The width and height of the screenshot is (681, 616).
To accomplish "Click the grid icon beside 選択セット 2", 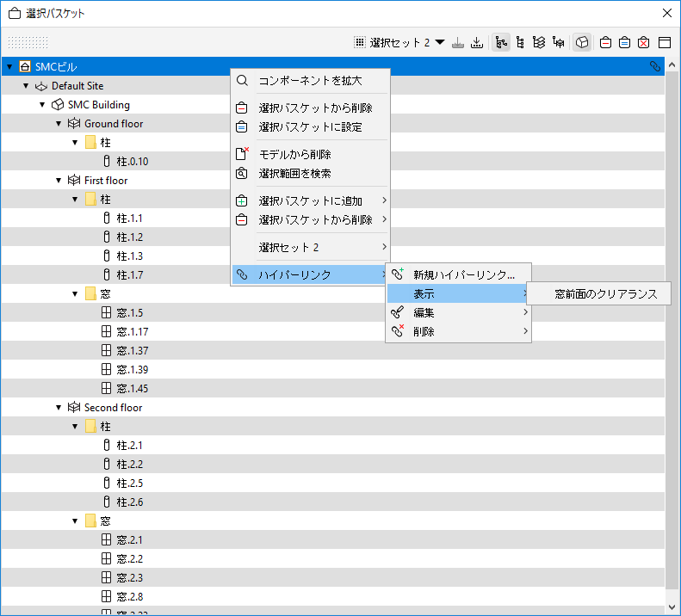I will (x=360, y=42).
